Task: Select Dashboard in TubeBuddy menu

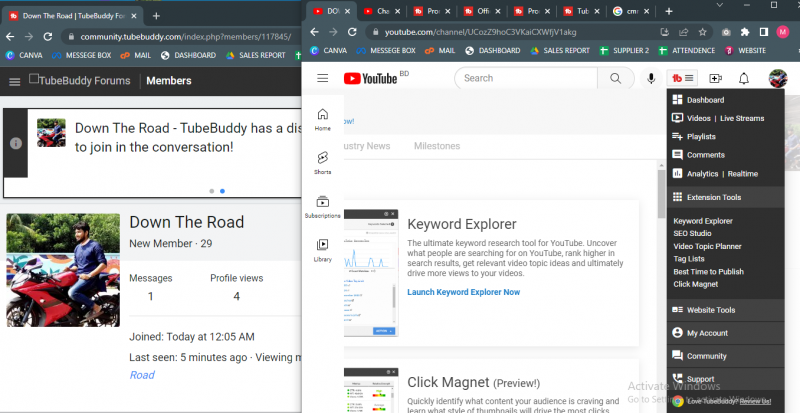Action: point(705,100)
